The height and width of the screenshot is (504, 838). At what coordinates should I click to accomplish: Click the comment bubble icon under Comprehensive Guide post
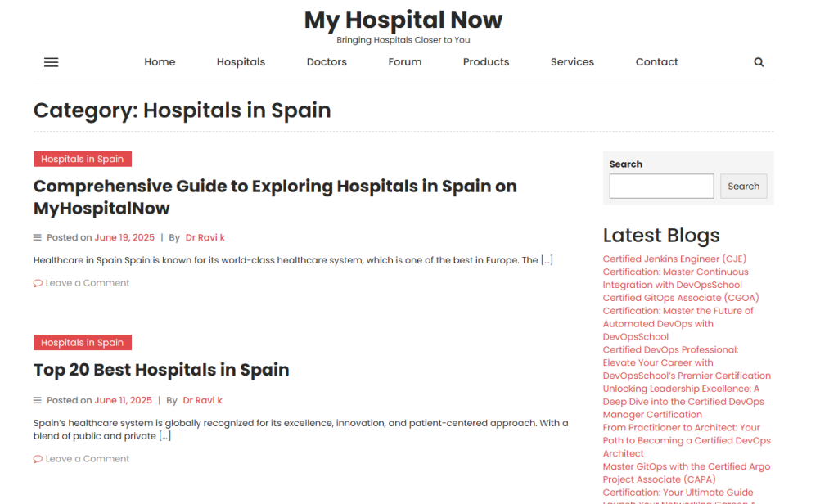38,283
